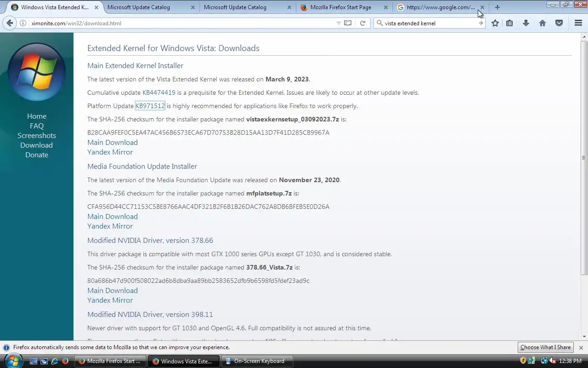Open the Donate sidebar link
This screenshot has height=368, width=588.
click(x=37, y=155)
